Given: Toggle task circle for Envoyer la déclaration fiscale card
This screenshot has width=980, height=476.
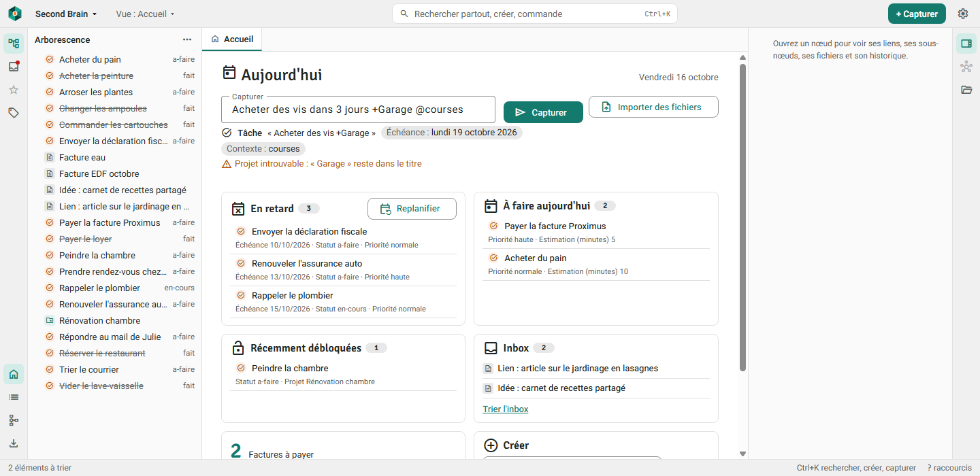Looking at the screenshot, I should tap(241, 231).
